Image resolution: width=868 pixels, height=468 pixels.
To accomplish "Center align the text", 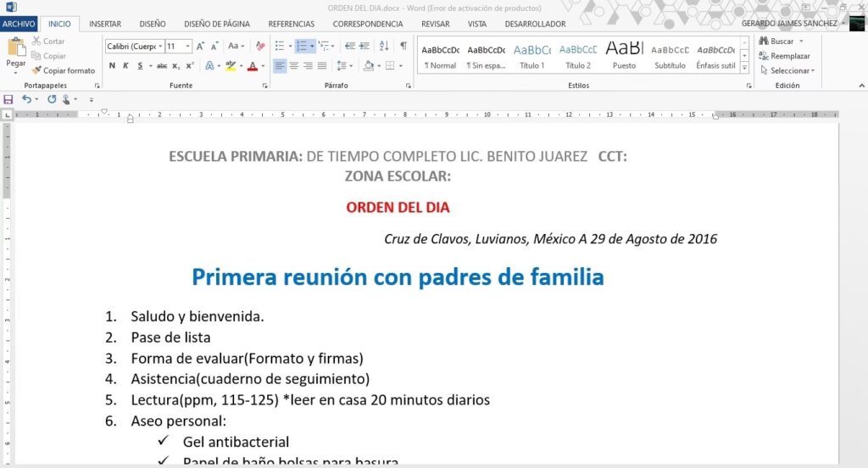I will click(x=294, y=65).
